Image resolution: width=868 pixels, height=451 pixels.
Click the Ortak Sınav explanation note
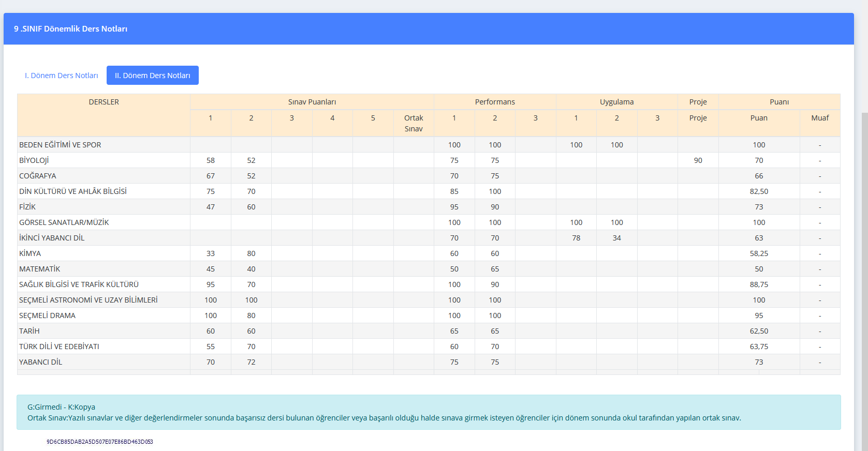point(384,418)
